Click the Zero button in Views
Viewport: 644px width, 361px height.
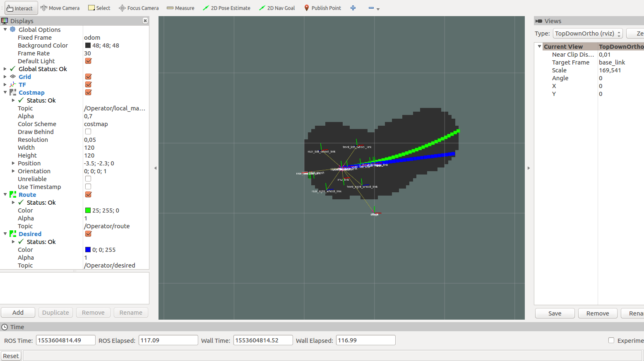(635, 33)
